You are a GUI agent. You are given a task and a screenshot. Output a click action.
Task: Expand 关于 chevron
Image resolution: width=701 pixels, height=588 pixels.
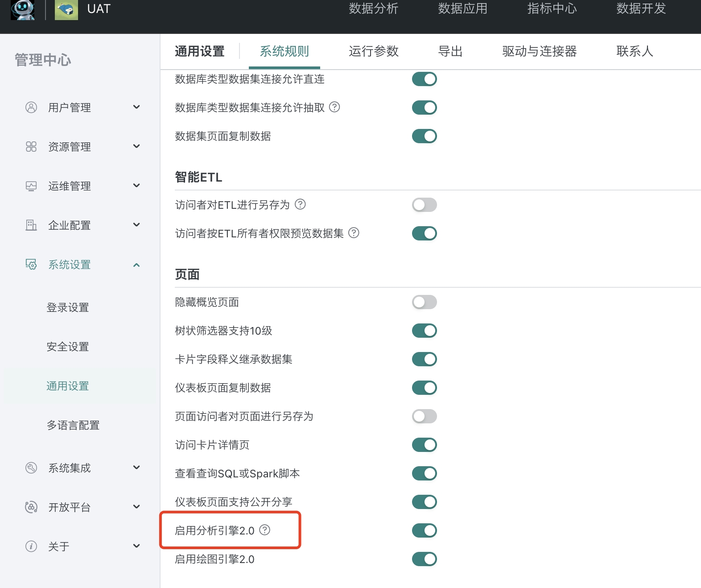[x=136, y=546]
